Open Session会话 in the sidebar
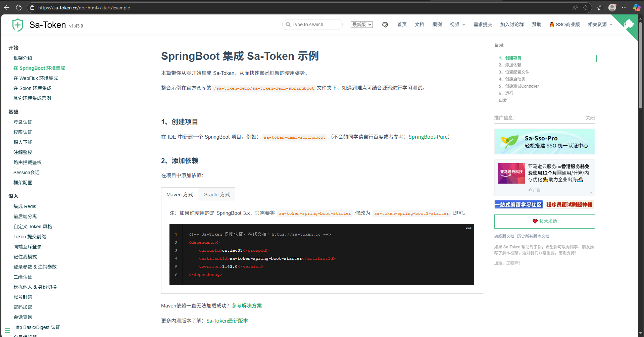Screen dimensions: 644x337 (x=27, y=173)
